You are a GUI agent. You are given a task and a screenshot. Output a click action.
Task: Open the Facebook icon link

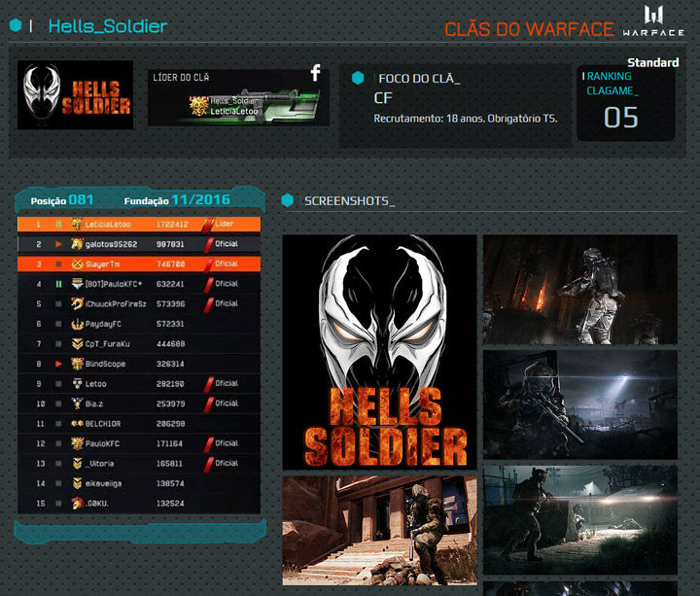pos(316,72)
